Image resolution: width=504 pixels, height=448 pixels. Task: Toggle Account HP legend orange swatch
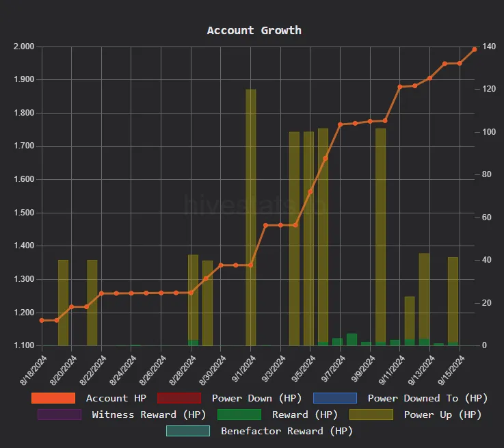tap(53, 398)
